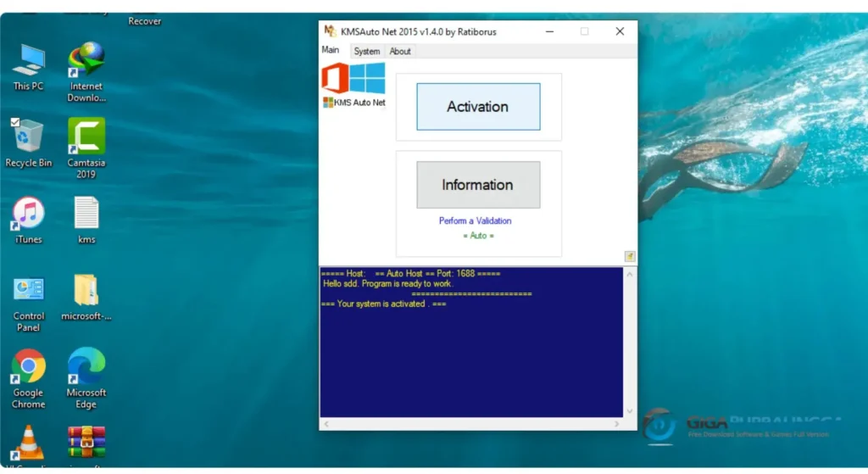The image size is (868, 474).
Task: Click the = Auto = mode label
Action: (x=478, y=236)
